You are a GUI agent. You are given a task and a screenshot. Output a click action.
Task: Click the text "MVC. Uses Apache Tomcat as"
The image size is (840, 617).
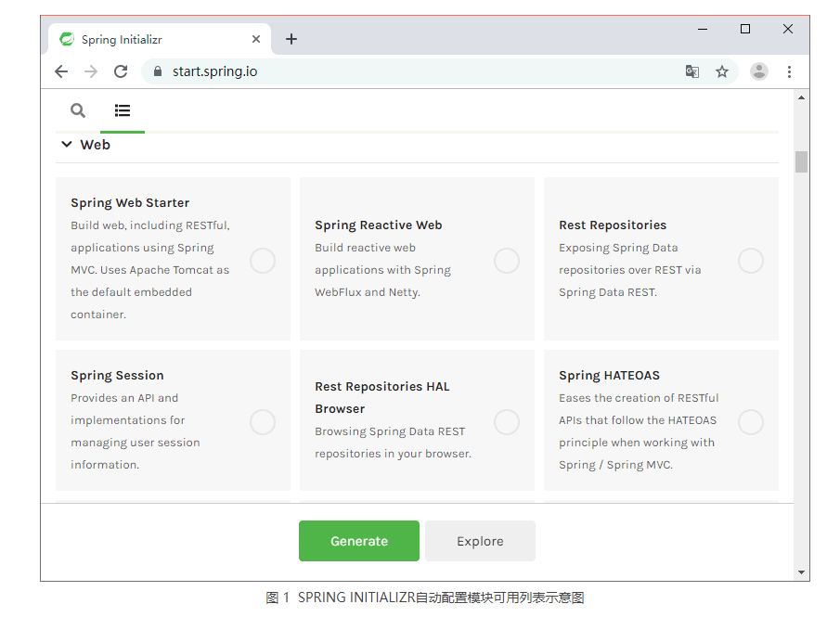(x=150, y=270)
